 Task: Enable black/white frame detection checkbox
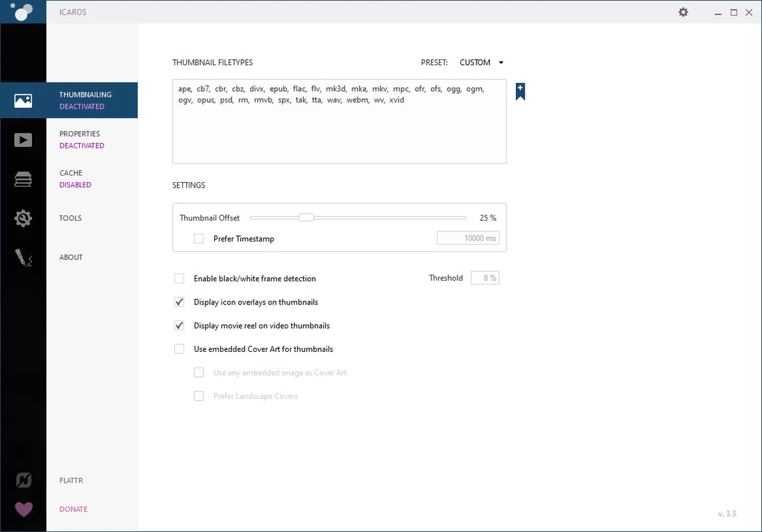180,279
